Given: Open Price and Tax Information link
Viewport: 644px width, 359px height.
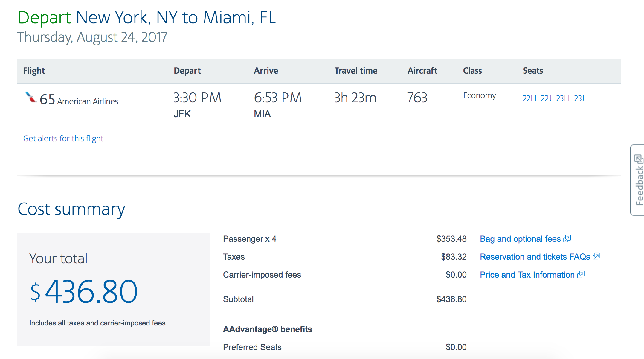Looking at the screenshot, I should pos(527,275).
